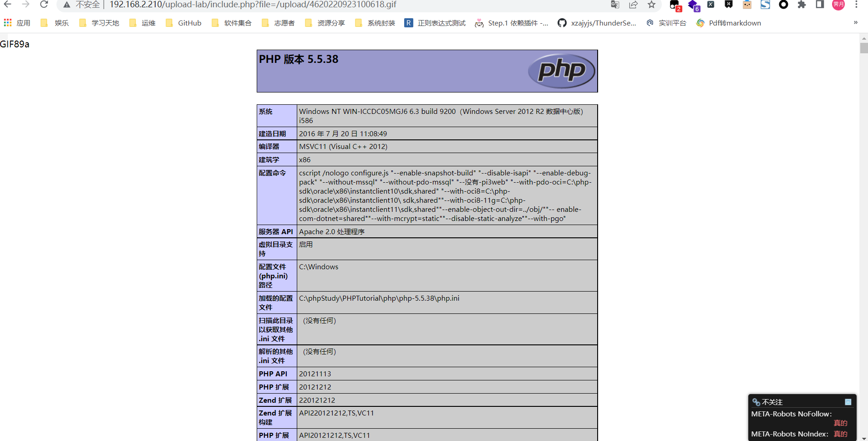This screenshot has height=441, width=868.
Task: Click the translate page icon
Action: (x=615, y=5)
